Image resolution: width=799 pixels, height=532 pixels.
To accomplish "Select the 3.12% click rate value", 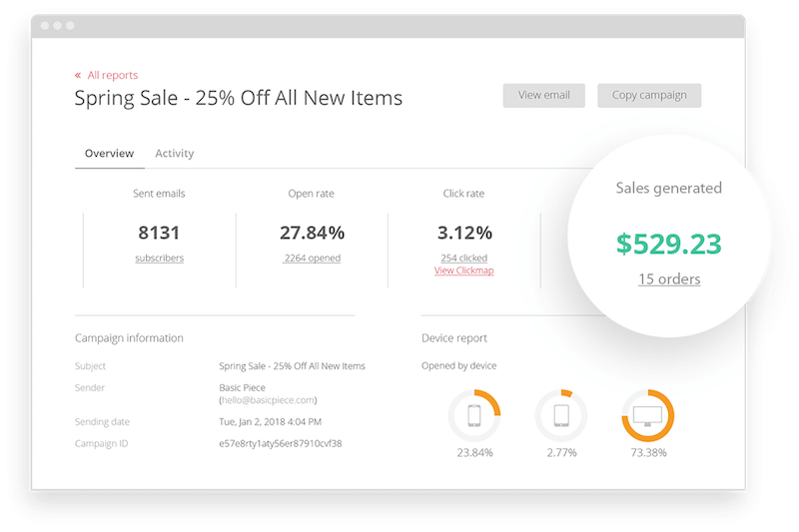I will 464,233.
